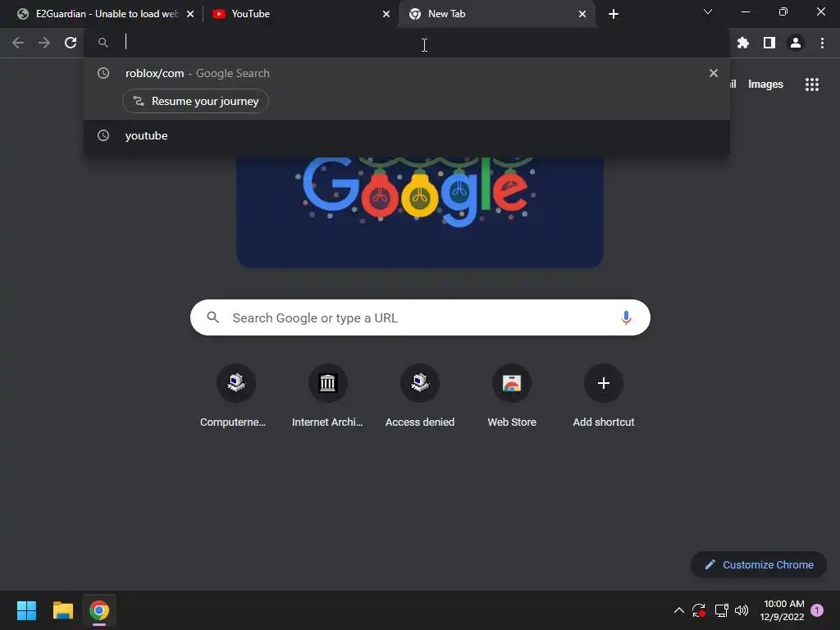The image size is (840, 630).
Task: Close the YouTube tab
Action: click(x=386, y=14)
